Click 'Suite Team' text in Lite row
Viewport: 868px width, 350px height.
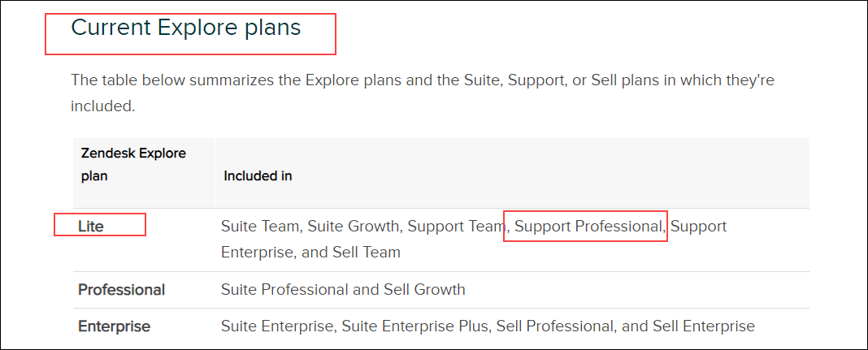(x=257, y=227)
